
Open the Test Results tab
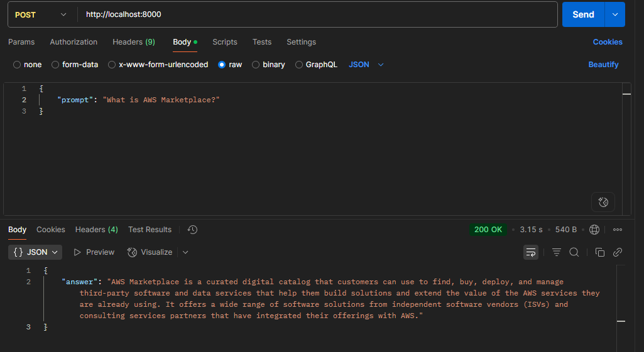(150, 230)
